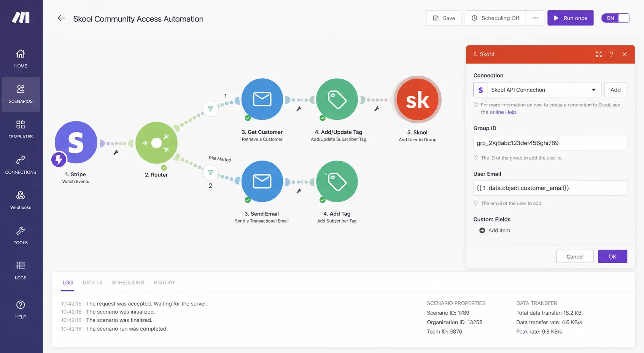Click Add next to connection
644x353 pixels.
pyautogui.click(x=615, y=90)
